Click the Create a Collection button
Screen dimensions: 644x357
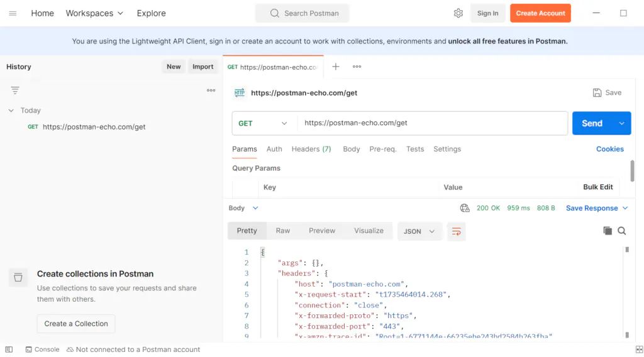(76, 324)
